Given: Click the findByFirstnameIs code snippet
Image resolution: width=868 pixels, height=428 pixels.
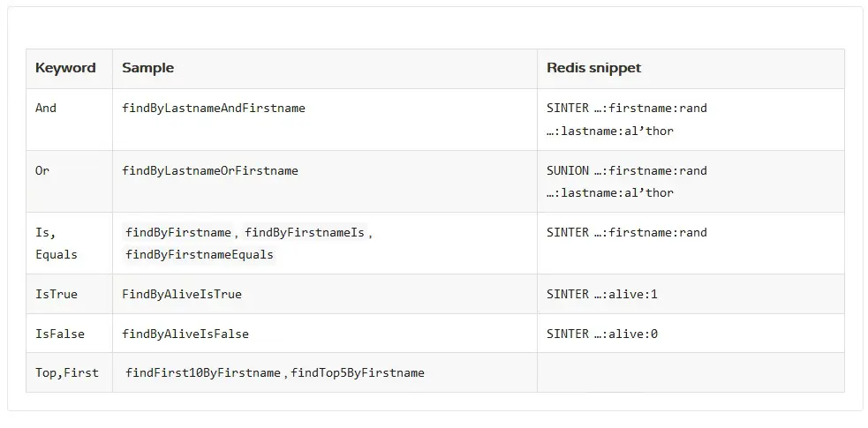Looking at the screenshot, I should (x=305, y=232).
